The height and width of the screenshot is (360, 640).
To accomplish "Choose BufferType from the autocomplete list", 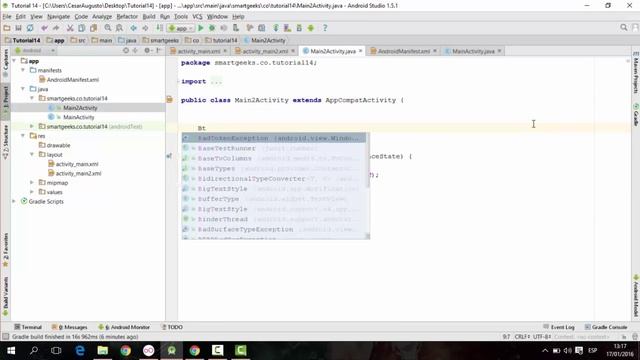I will 274,199.
